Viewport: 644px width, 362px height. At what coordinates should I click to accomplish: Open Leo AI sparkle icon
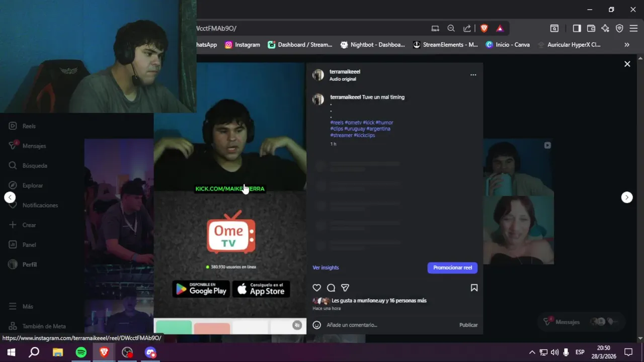coord(605,29)
